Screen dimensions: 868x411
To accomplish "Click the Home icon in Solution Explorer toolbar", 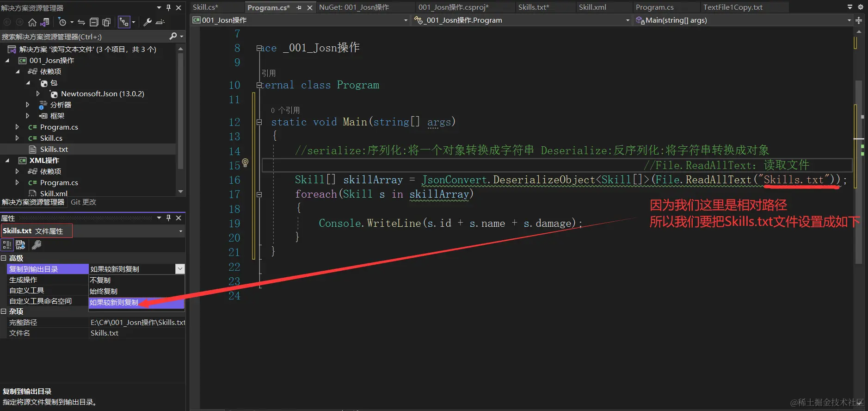I will 32,22.
